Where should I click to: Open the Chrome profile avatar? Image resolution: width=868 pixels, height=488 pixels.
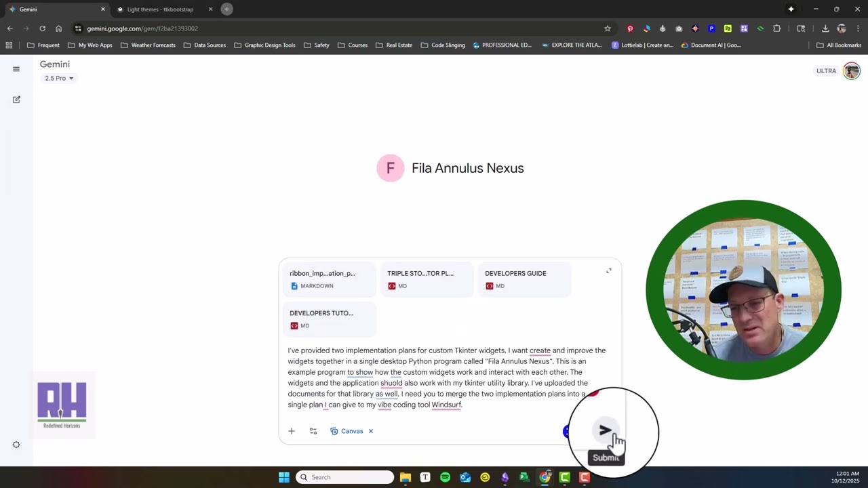pos(842,28)
